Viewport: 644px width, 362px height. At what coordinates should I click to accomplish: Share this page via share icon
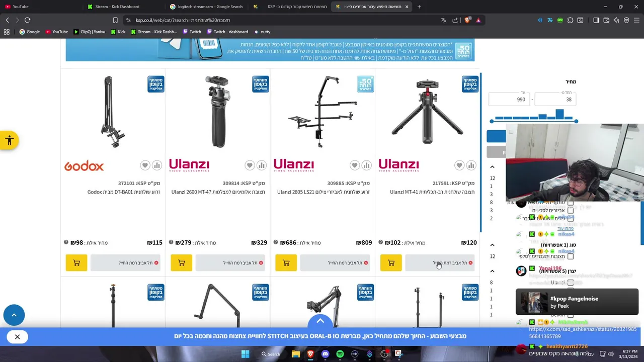pyautogui.click(x=455, y=20)
